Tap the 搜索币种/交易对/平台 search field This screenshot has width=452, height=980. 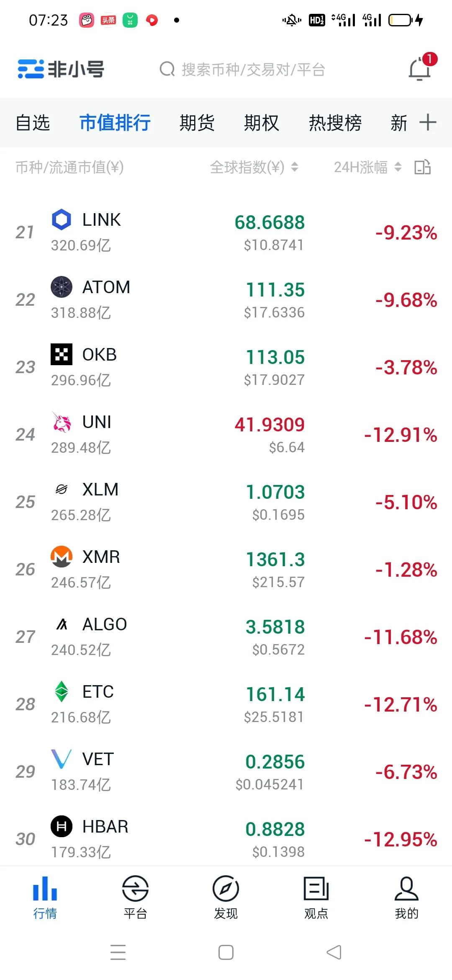253,70
